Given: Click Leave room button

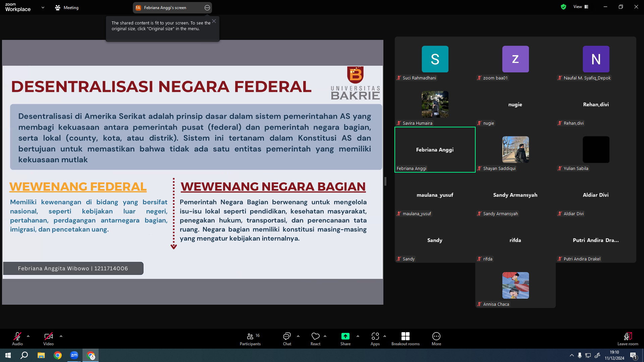Looking at the screenshot, I should [628, 339].
